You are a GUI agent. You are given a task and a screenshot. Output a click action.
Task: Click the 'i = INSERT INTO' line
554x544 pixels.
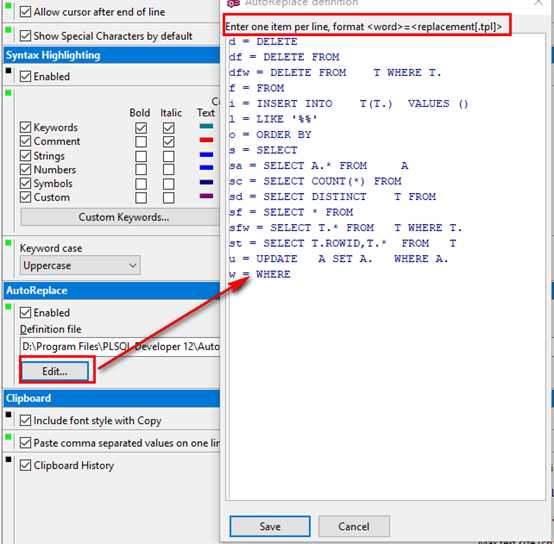[x=348, y=104]
